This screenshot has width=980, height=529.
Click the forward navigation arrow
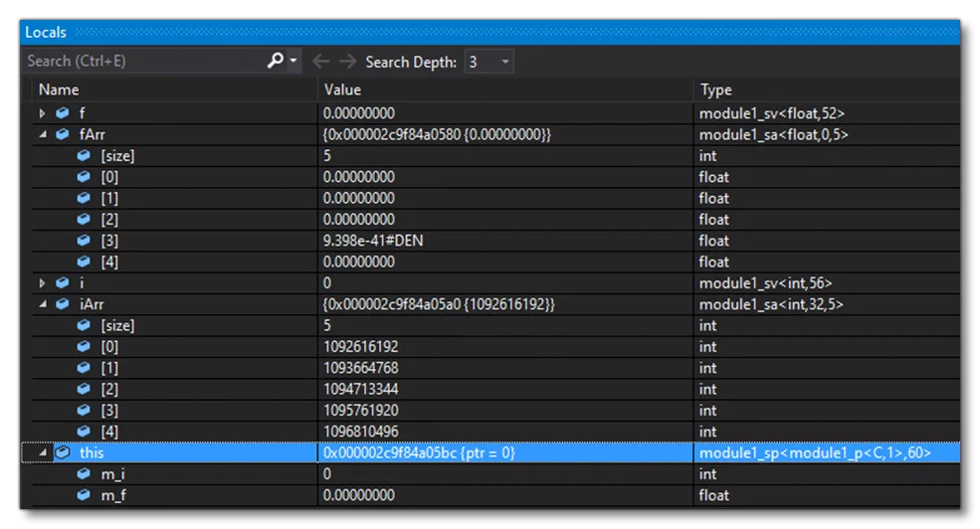coord(347,62)
